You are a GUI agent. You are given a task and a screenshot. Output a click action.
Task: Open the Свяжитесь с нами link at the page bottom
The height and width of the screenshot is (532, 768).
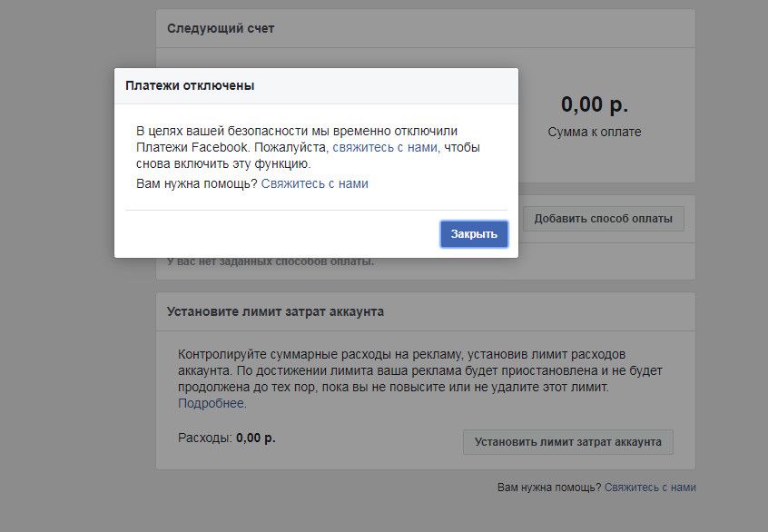click(650, 488)
